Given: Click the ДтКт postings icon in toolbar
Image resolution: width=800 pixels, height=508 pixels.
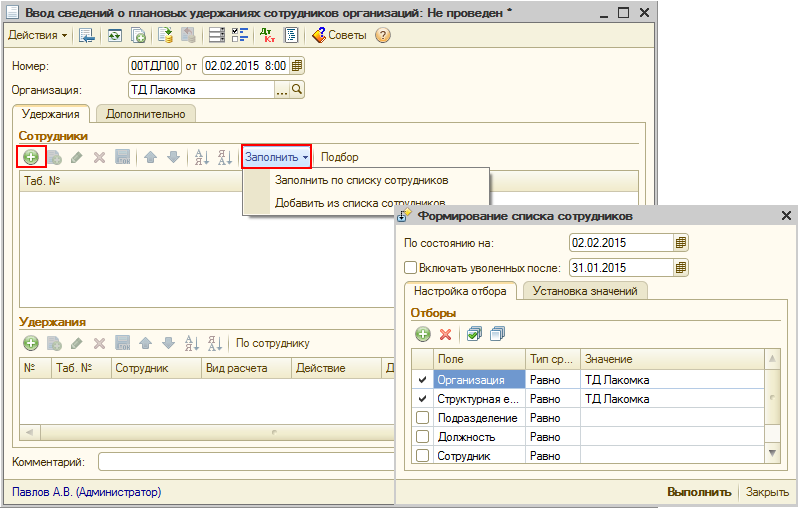Looking at the screenshot, I should click(x=267, y=35).
